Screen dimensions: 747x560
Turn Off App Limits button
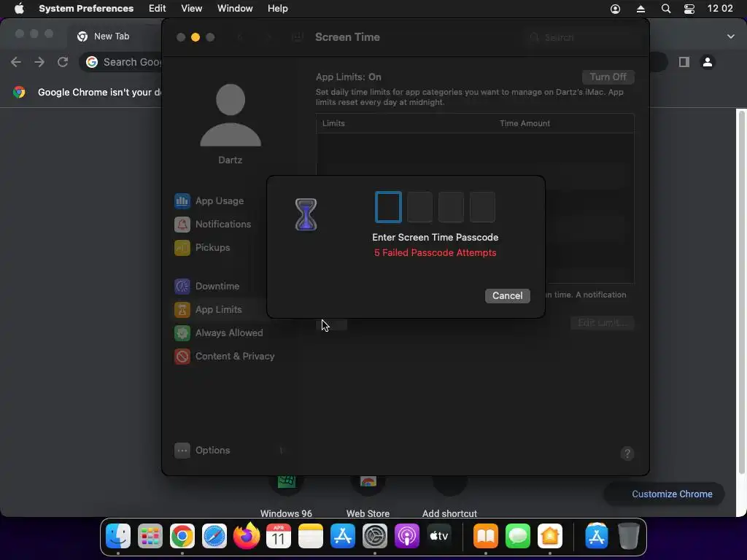pyautogui.click(x=608, y=77)
